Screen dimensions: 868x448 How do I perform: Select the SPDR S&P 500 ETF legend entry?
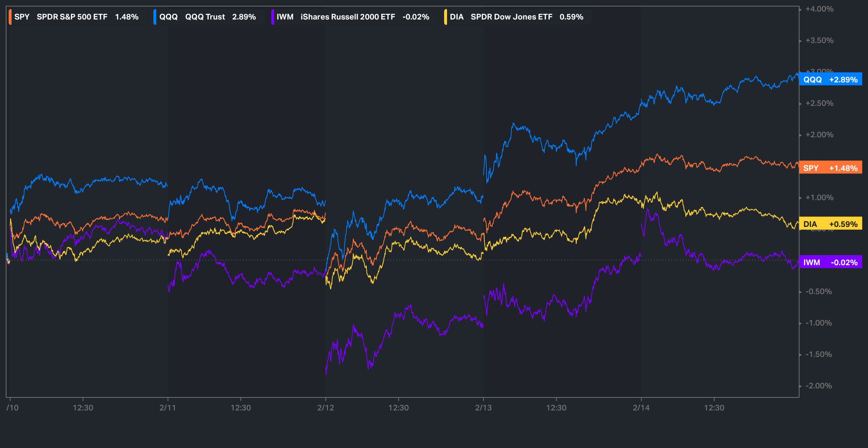(x=72, y=17)
